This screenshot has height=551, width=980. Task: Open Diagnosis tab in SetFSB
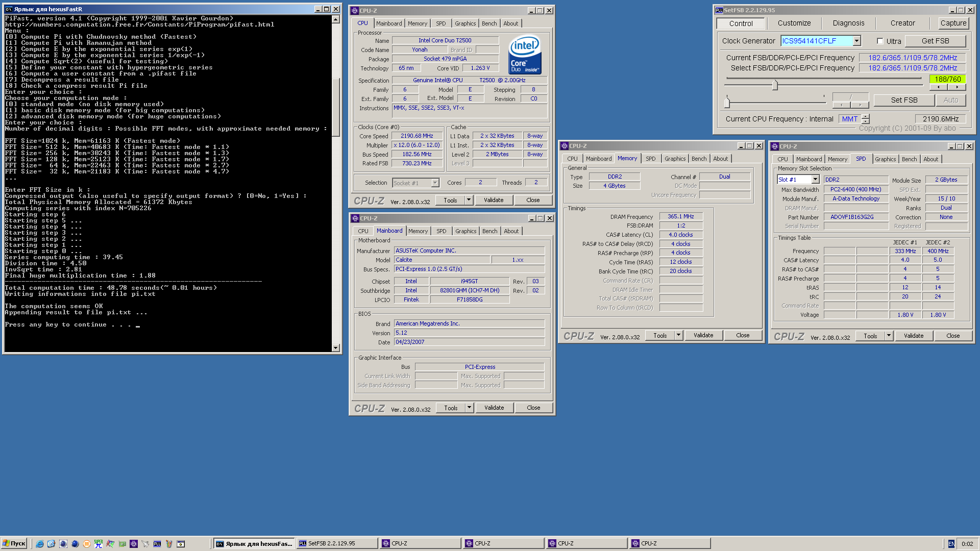coord(848,23)
